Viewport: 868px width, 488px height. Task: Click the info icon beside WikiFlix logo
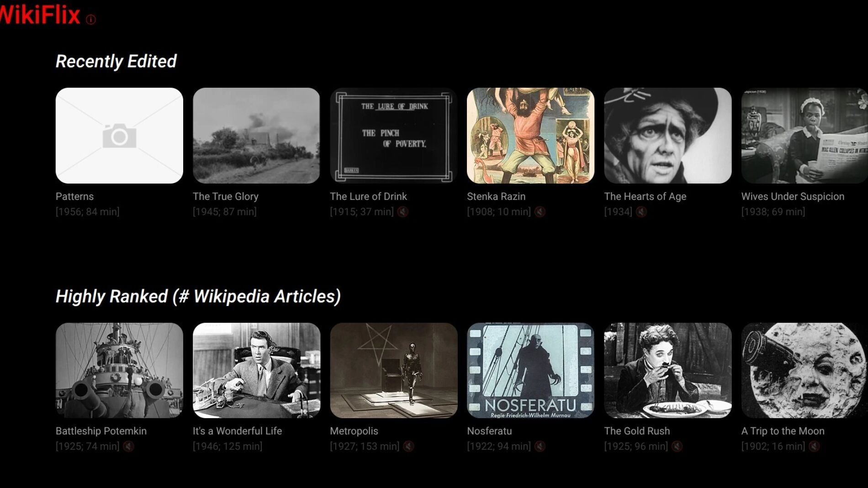tap(91, 20)
